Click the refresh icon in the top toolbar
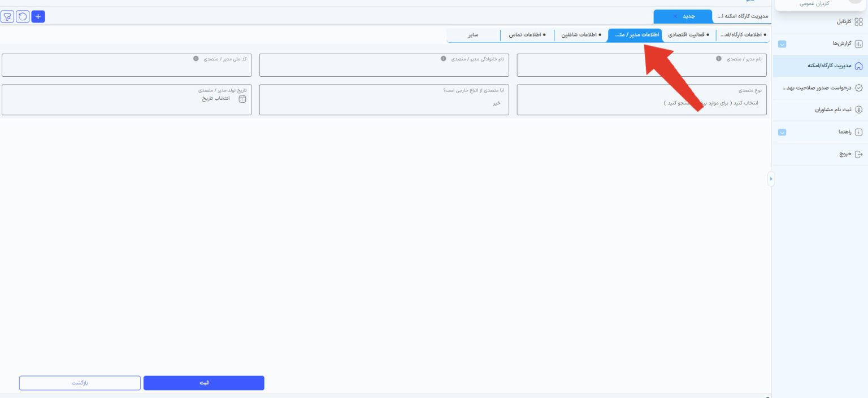Screen dimensions: 868x398 tap(23, 16)
